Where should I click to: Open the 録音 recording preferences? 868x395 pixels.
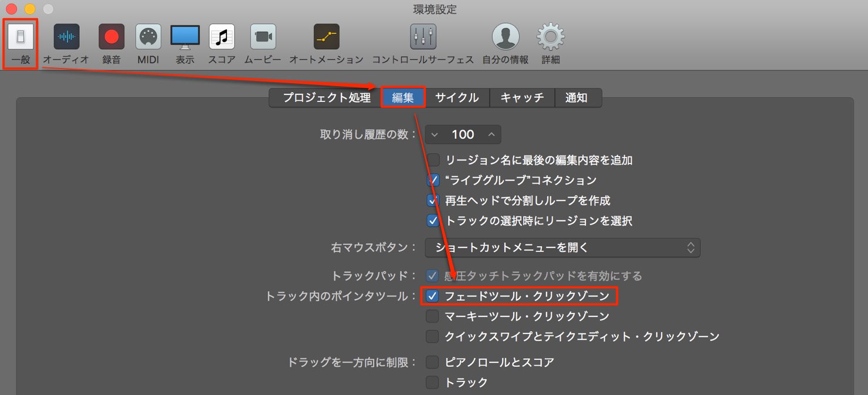(111, 44)
